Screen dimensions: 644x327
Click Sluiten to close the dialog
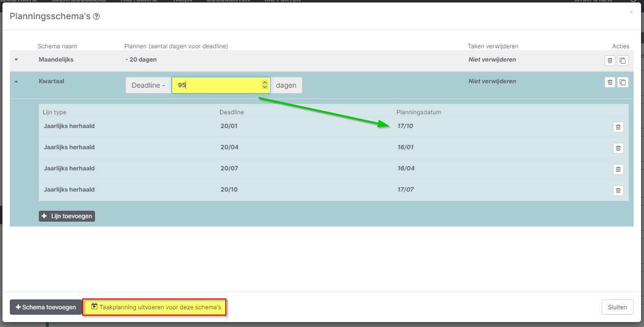pos(617,307)
